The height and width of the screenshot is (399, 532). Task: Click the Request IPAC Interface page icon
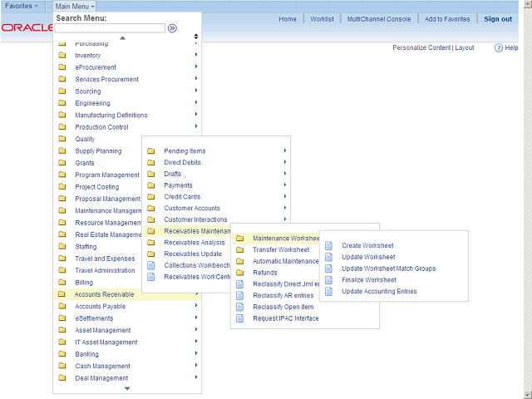click(x=239, y=318)
